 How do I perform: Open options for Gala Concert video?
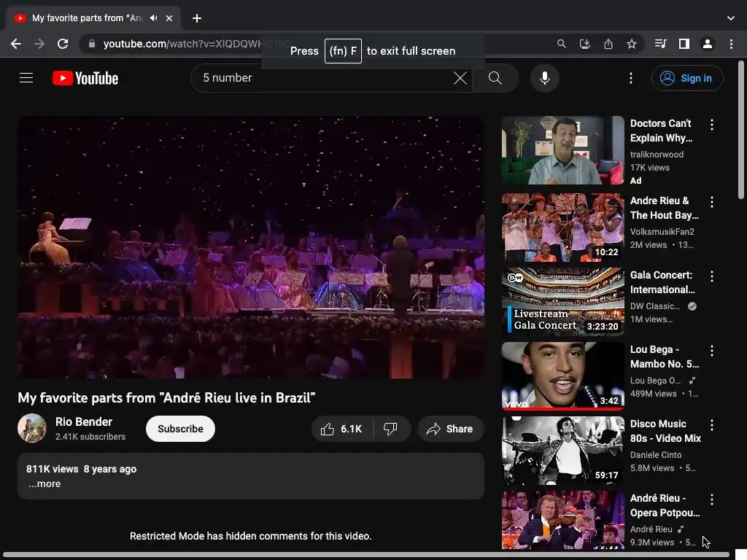tap(712, 276)
